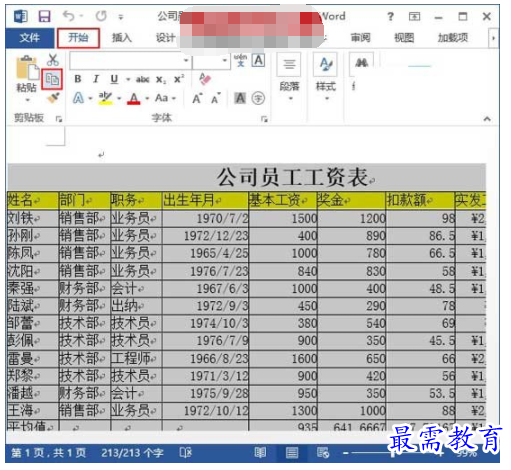Toggle subscript X₂
This screenshot has width=511, height=470.
[x=160, y=80]
